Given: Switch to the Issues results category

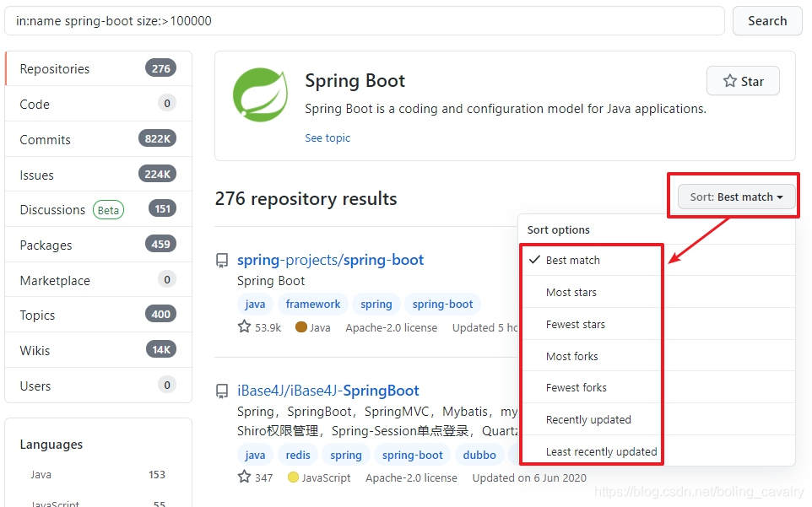Looking at the screenshot, I should coord(99,175).
